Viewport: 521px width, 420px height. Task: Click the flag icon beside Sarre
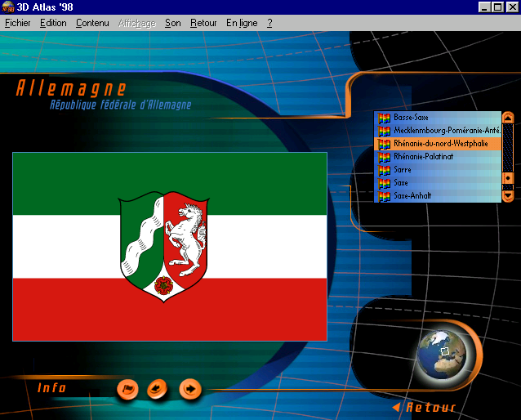pyautogui.click(x=384, y=170)
